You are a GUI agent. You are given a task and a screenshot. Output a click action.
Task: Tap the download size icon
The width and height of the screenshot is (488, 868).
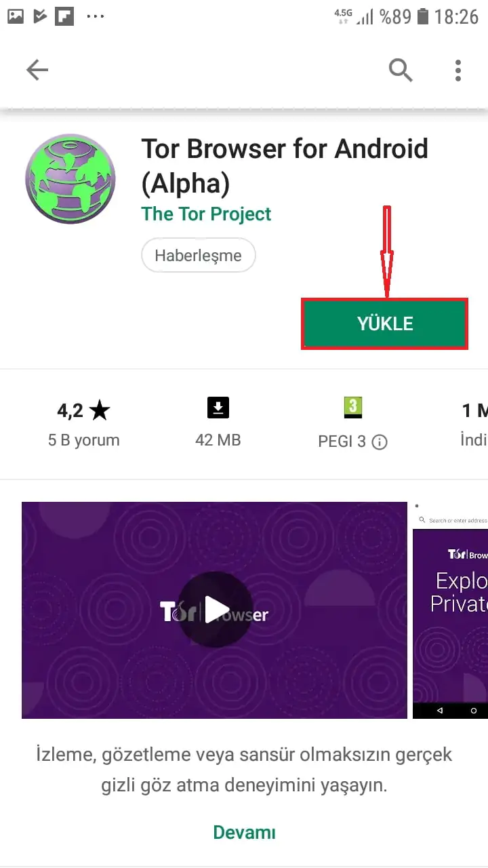tap(218, 408)
